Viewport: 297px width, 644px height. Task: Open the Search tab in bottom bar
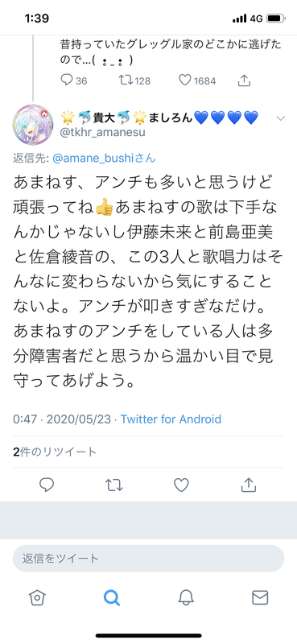(x=112, y=597)
